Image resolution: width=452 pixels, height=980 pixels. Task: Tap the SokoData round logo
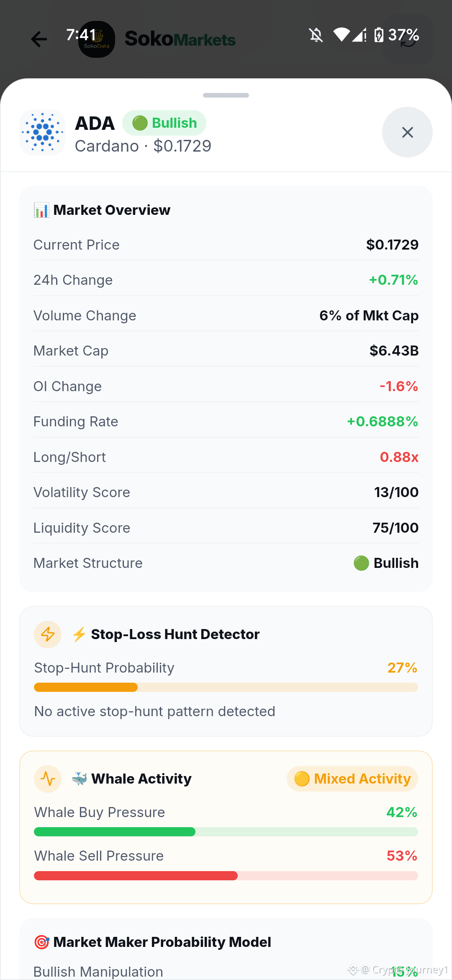point(97,39)
